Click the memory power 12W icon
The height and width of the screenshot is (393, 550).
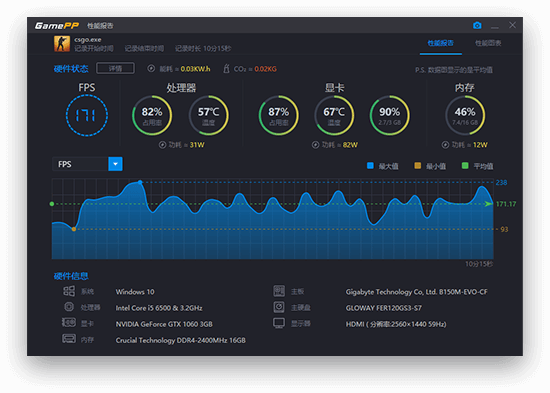pyautogui.click(x=445, y=145)
